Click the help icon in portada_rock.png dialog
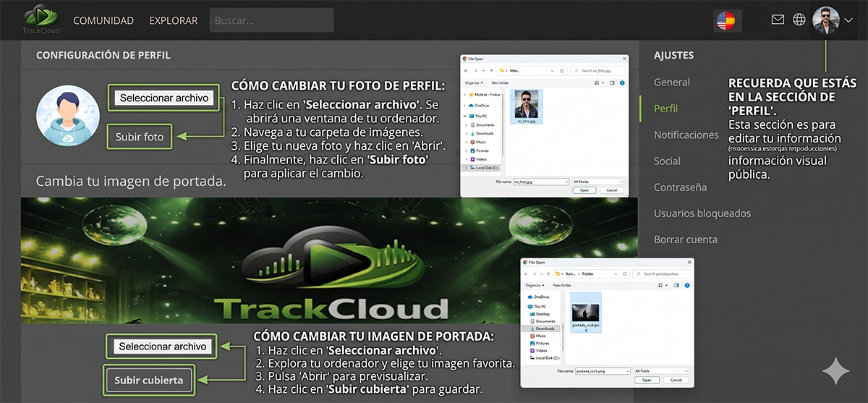The height and width of the screenshot is (403, 868). (687, 285)
